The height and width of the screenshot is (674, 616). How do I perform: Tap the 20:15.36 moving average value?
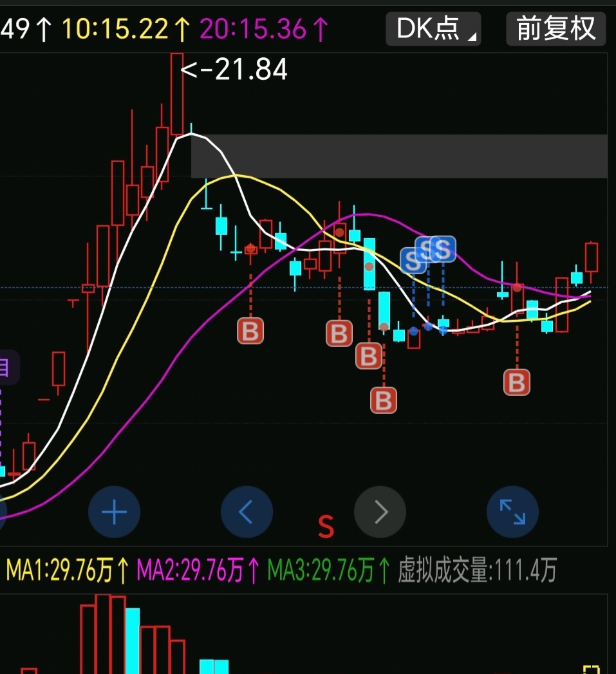tap(264, 29)
